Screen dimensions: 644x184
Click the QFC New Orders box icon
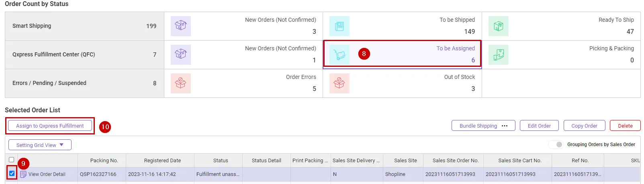tap(180, 55)
